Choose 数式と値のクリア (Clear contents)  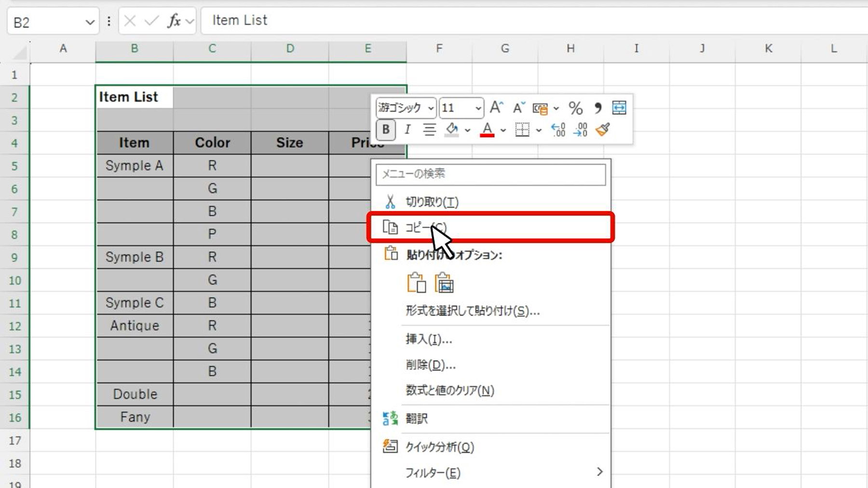(490, 390)
